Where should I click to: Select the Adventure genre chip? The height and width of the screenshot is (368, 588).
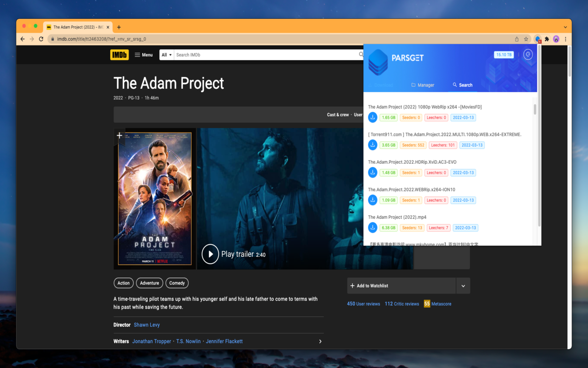(149, 283)
